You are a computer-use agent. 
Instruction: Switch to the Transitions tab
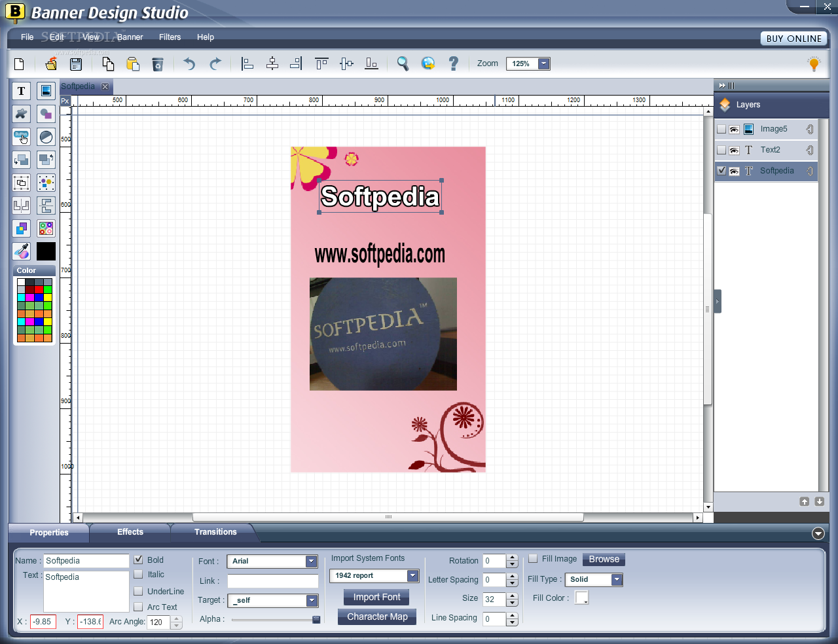[x=215, y=532]
